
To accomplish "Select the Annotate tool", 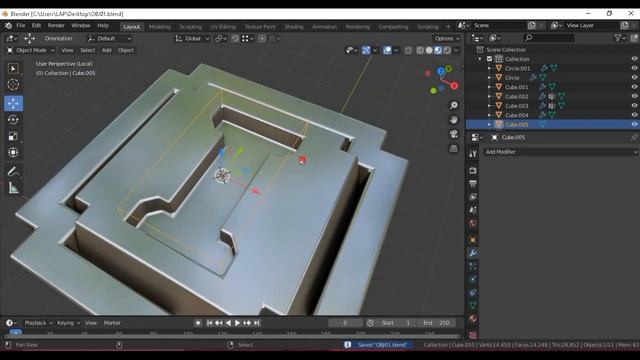I will coord(13,172).
